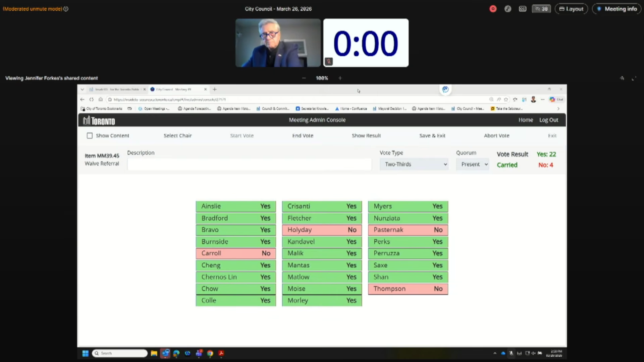Open the Windows Start menu
This screenshot has width=644, height=362.
click(x=85, y=353)
